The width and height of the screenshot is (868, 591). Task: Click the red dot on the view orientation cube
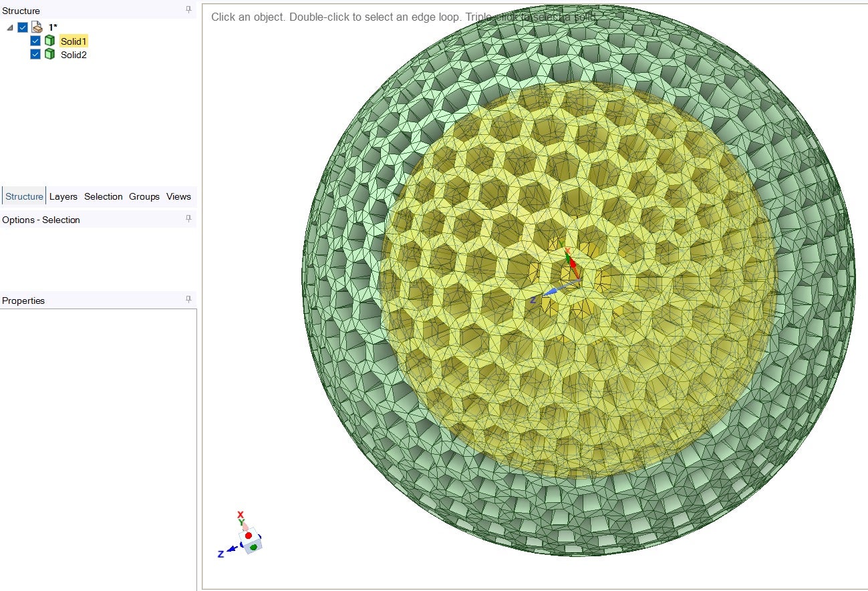[249, 536]
